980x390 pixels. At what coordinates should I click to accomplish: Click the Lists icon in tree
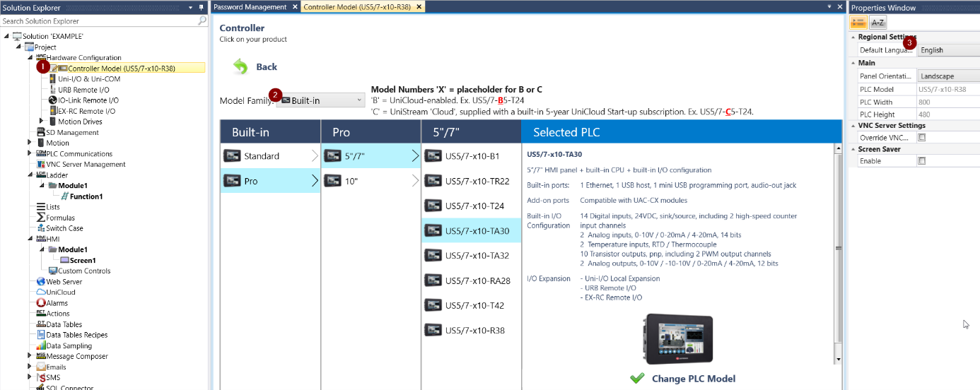point(41,207)
